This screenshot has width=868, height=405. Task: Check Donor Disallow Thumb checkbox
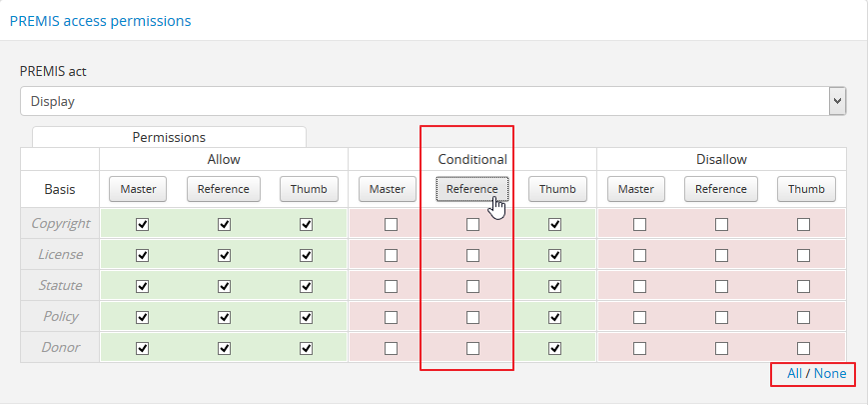(804, 349)
